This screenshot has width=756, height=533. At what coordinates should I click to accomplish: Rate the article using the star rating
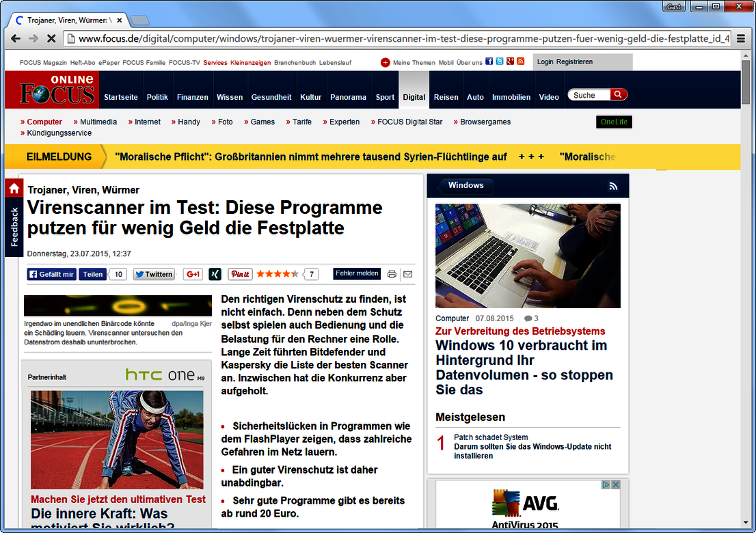coord(277,273)
